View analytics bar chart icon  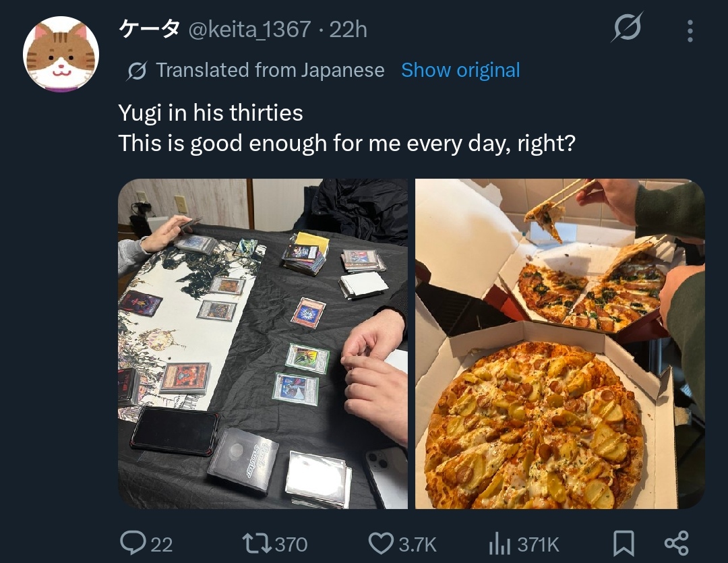[x=500, y=544]
